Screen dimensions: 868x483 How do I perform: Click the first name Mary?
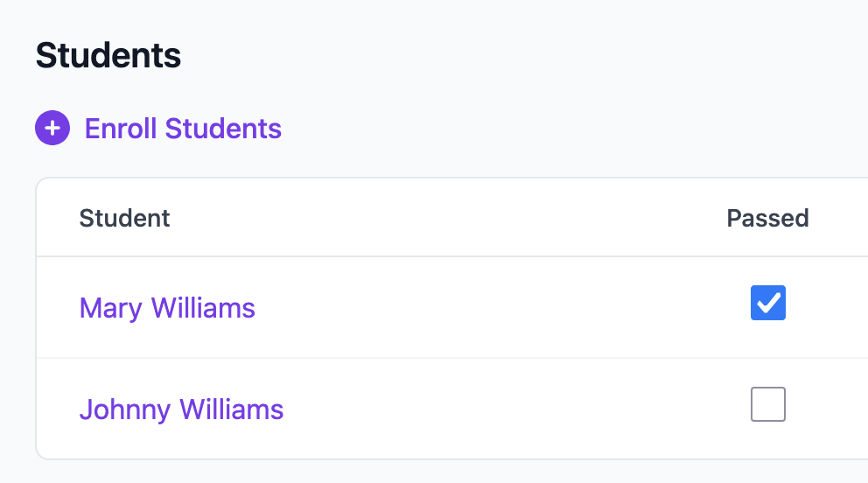[x=111, y=308]
